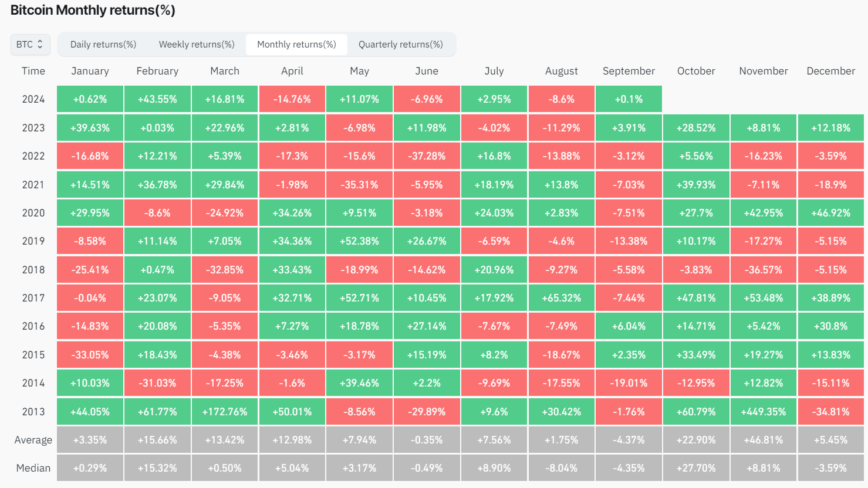Viewport: 868px width, 488px height.
Task: Expand the coin picker next to BTC label
Action: pos(30,44)
